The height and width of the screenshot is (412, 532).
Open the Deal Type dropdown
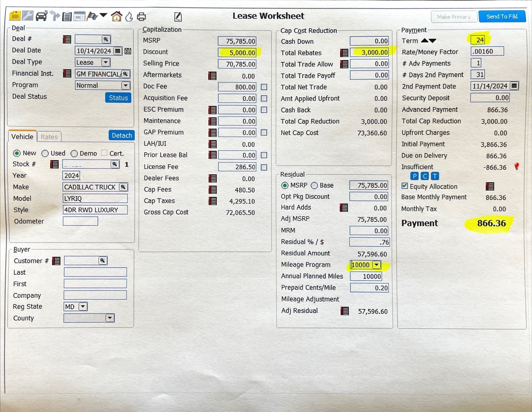pos(106,62)
